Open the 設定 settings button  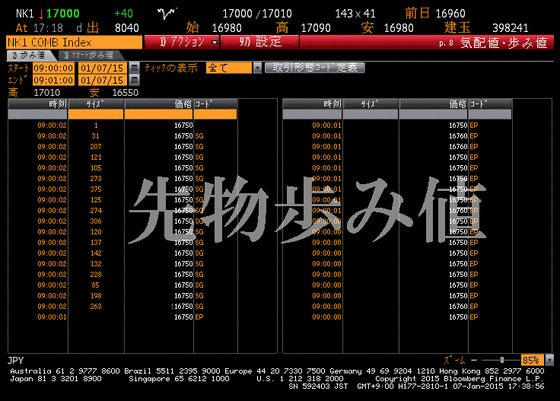[260, 42]
